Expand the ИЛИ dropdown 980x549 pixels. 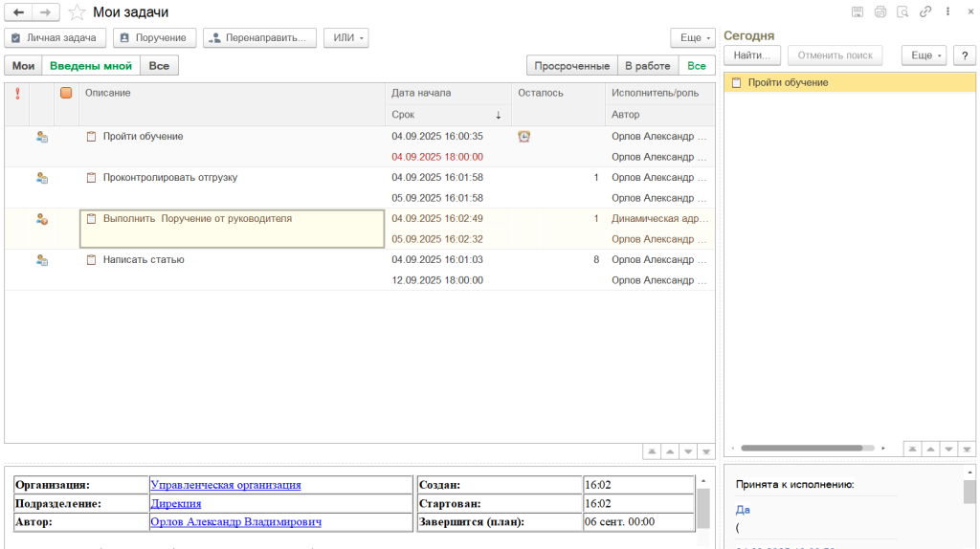tap(345, 38)
